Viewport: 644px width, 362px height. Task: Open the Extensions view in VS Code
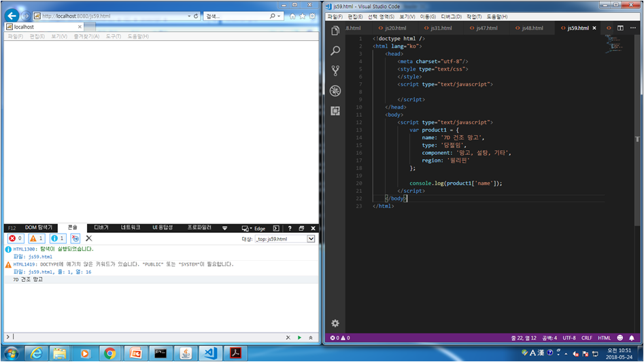point(335,111)
